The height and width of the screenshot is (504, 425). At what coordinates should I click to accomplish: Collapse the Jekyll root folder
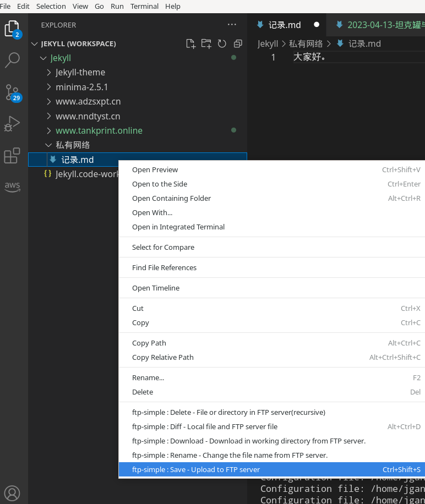43,58
